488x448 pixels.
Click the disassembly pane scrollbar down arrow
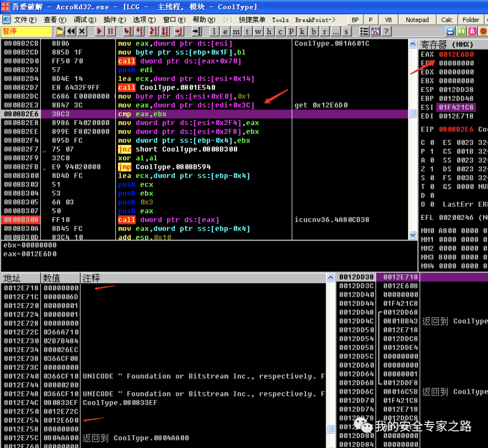(412, 234)
